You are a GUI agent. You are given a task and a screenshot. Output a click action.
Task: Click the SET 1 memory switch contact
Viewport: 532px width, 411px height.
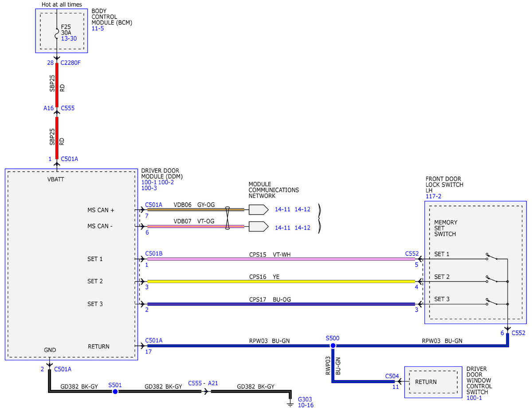pos(492,257)
